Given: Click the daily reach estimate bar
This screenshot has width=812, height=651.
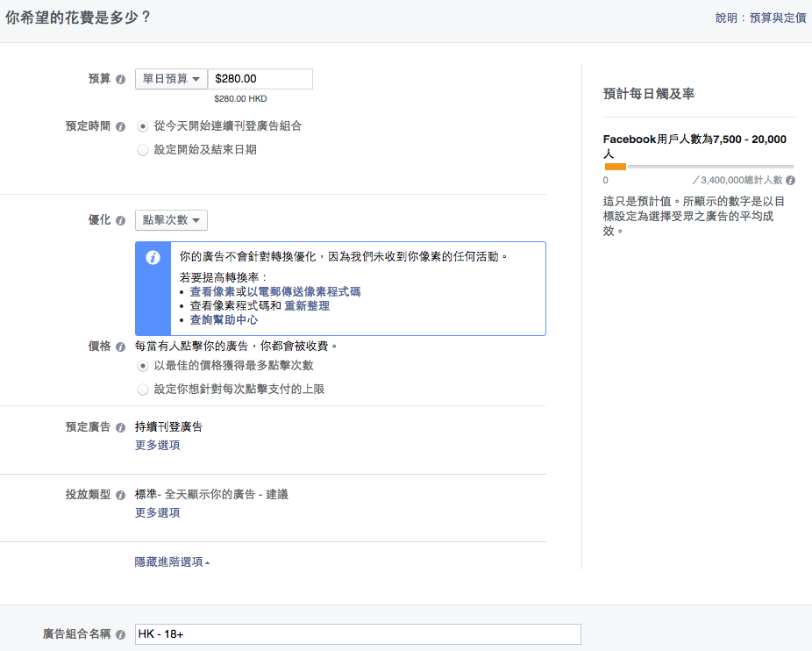Looking at the screenshot, I should 699,167.
